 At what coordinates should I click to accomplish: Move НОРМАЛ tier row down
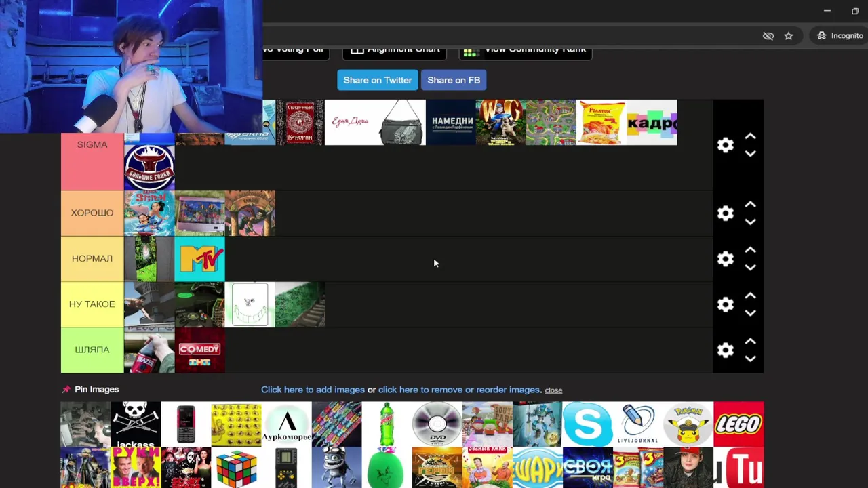tap(750, 268)
